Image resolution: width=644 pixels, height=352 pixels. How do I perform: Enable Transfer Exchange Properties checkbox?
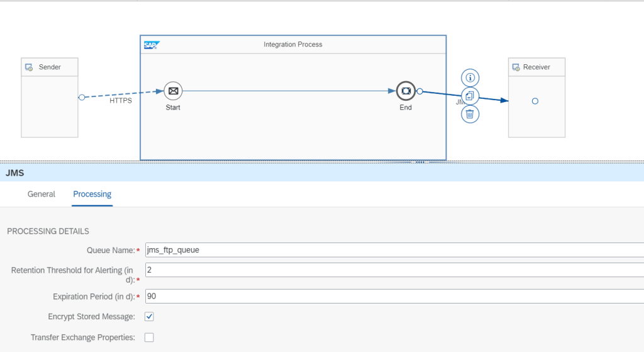(x=149, y=338)
